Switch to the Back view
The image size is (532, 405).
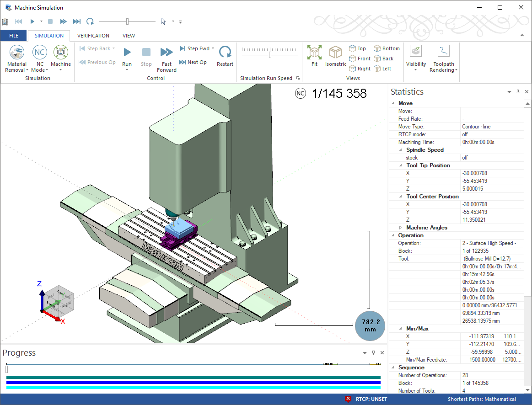384,59
